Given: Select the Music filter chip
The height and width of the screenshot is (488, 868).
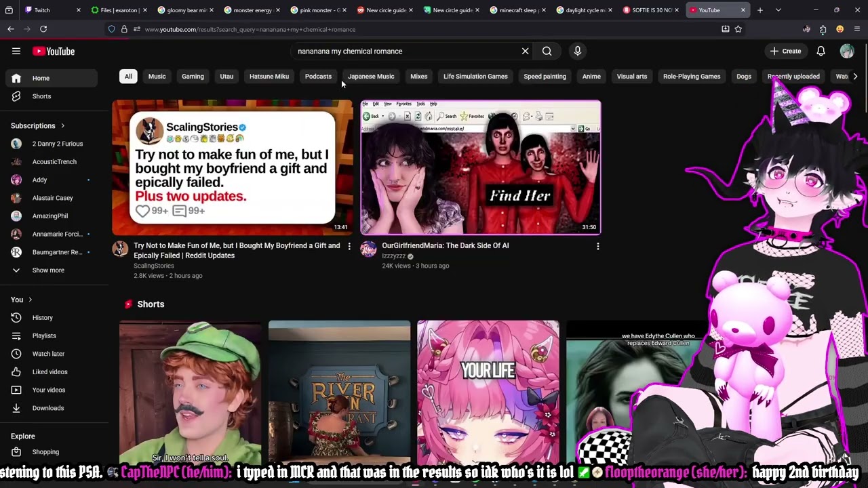Looking at the screenshot, I should (157, 77).
